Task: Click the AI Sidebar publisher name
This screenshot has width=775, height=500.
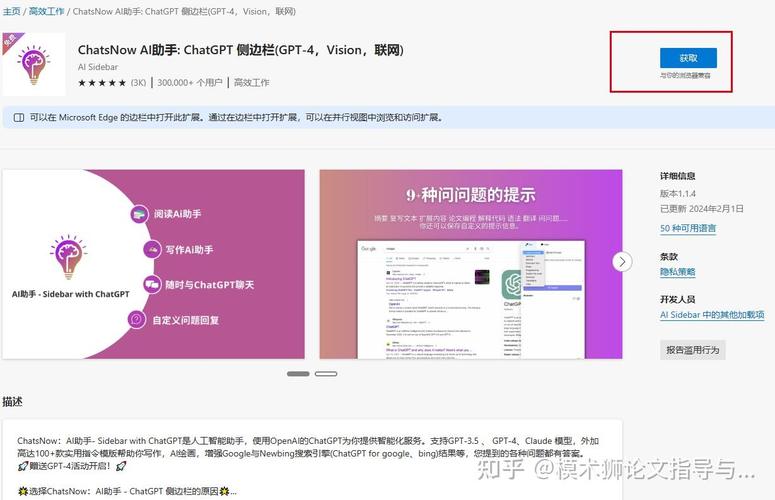Action: pos(98,67)
